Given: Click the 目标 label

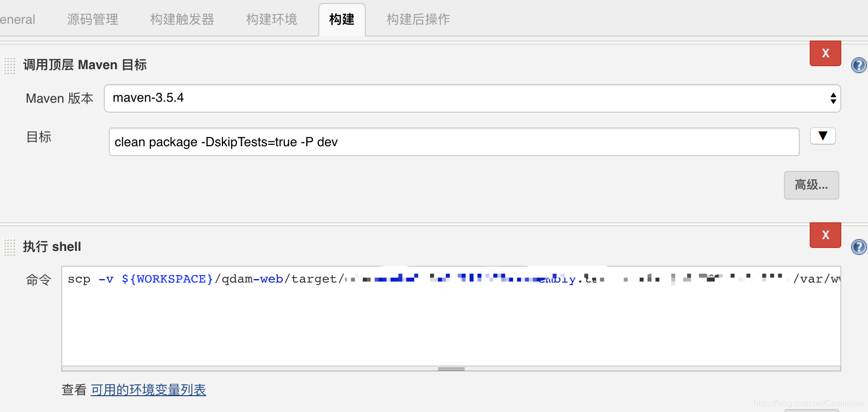Looking at the screenshot, I should (39, 137).
